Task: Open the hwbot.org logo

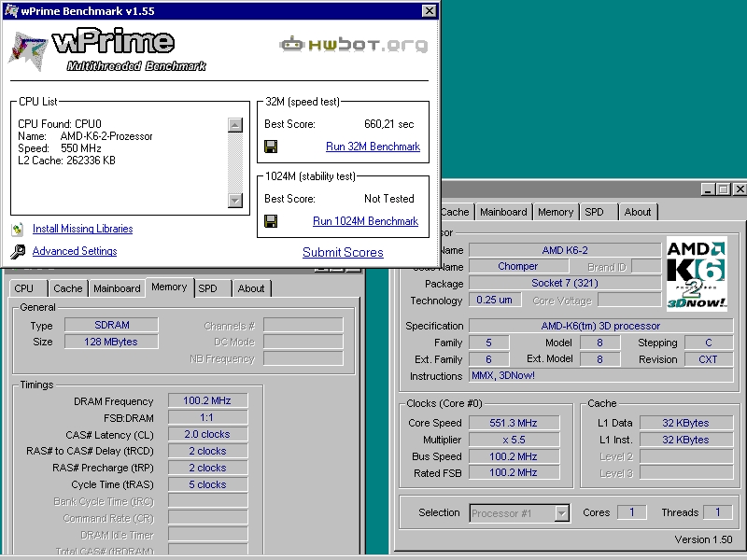Action: pyautogui.click(x=354, y=45)
